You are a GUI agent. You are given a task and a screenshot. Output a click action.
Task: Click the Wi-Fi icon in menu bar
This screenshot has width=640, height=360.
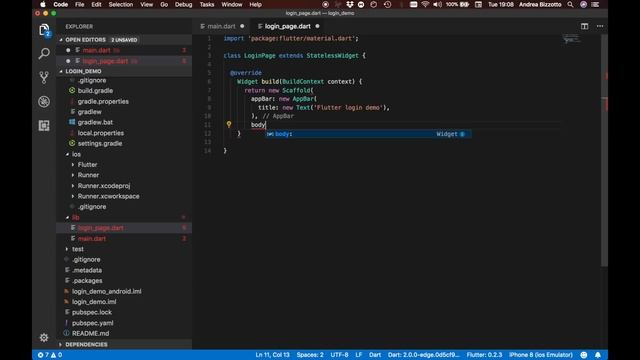click(425, 4)
